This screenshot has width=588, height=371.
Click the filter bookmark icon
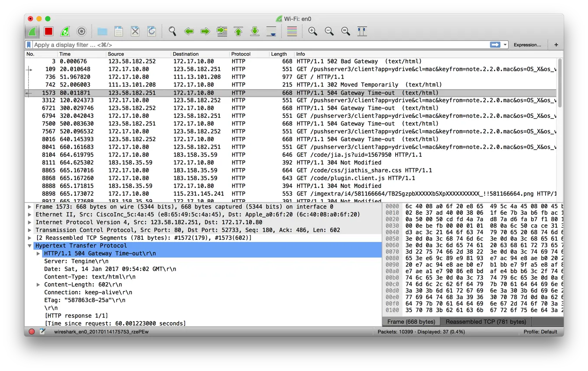[x=29, y=45]
